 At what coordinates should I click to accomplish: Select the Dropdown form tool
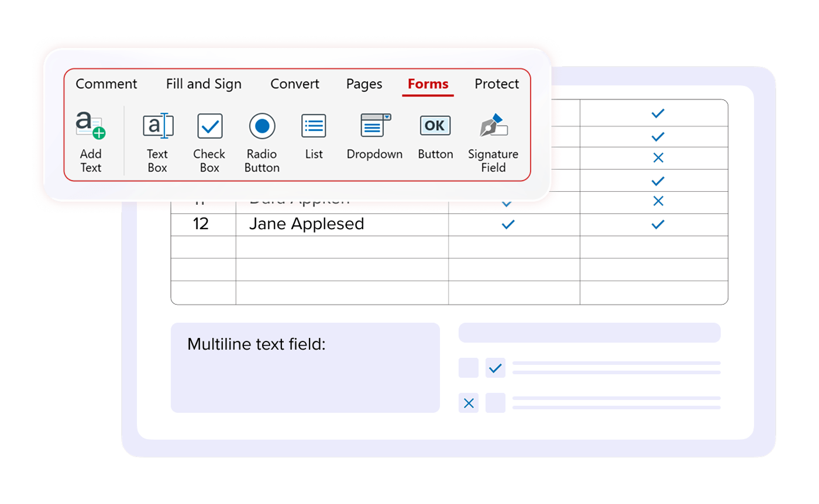[x=375, y=136]
